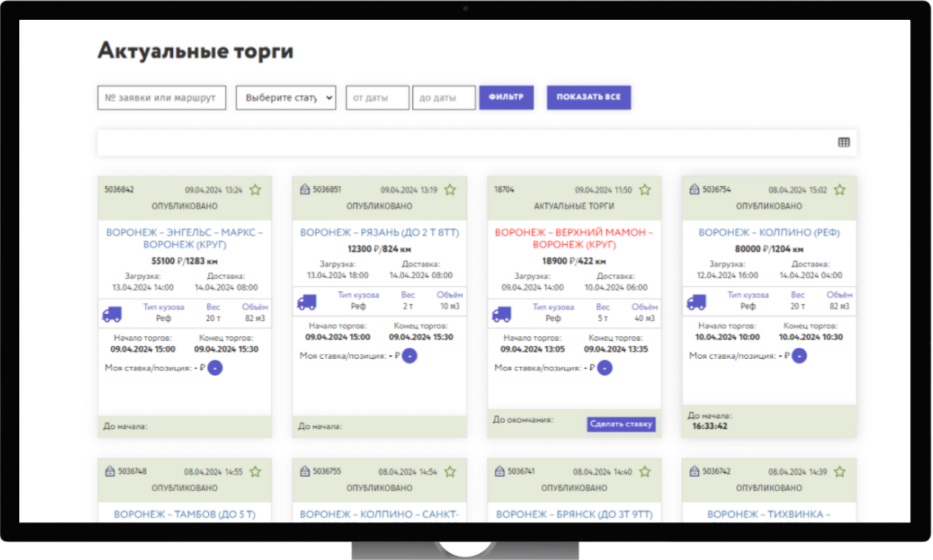Apply the ФИЛЬТР button
The width and height of the screenshot is (933, 560).
point(506,97)
